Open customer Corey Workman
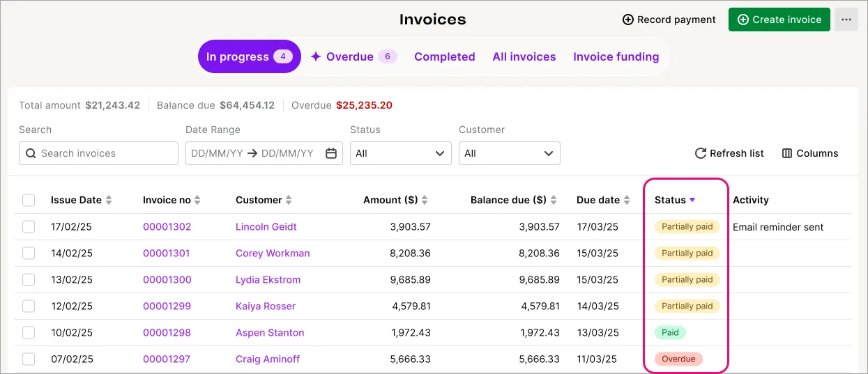This screenshot has height=374, width=868. pyautogui.click(x=273, y=253)
